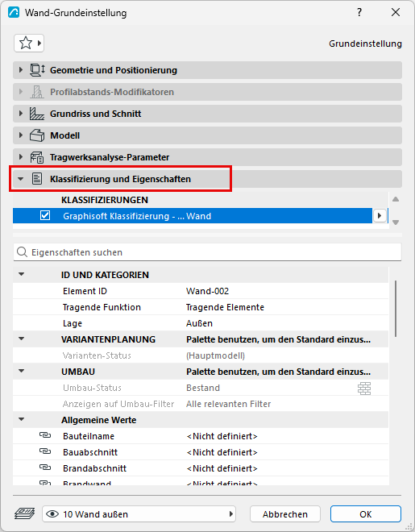Click the Profilabstands-Modifikatoren icon
This screenshot has width=415, height=532.
coord(37,92)
